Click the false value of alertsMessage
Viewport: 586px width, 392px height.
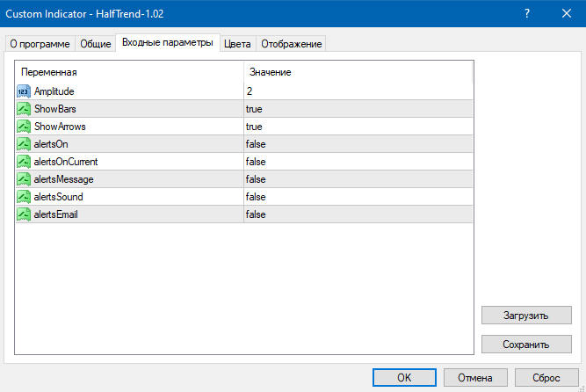[x=256, y=179]
